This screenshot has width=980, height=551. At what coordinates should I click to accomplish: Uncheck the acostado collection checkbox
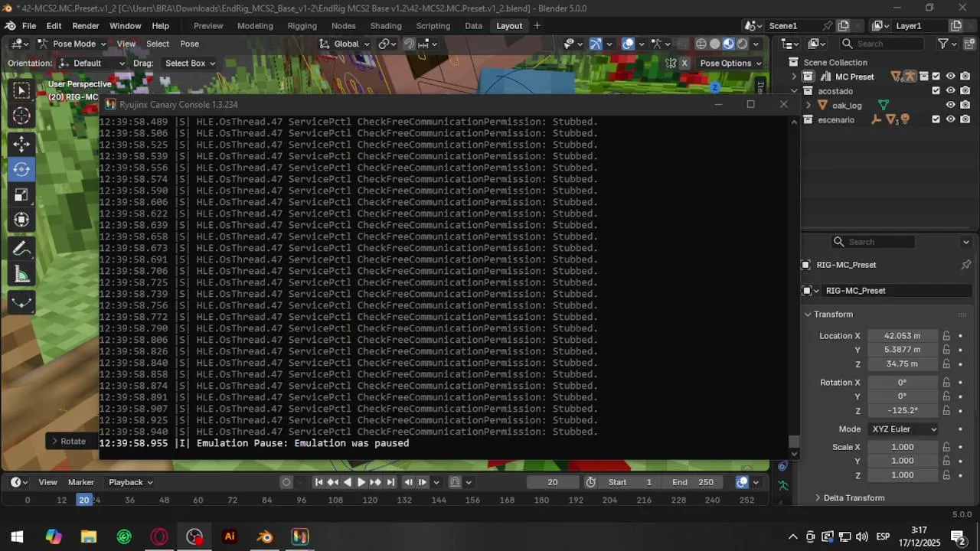pyautogui.click(x=936, y=91)
